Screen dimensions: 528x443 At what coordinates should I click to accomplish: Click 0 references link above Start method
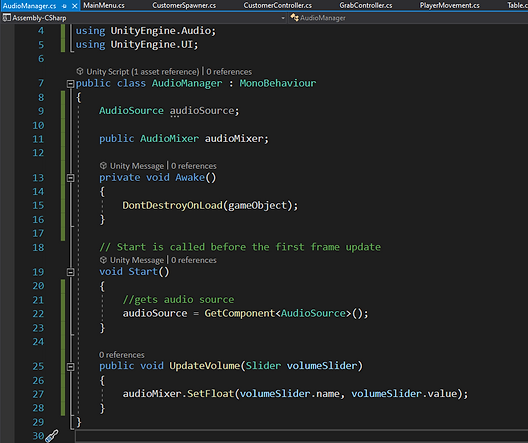pos(194,260)
